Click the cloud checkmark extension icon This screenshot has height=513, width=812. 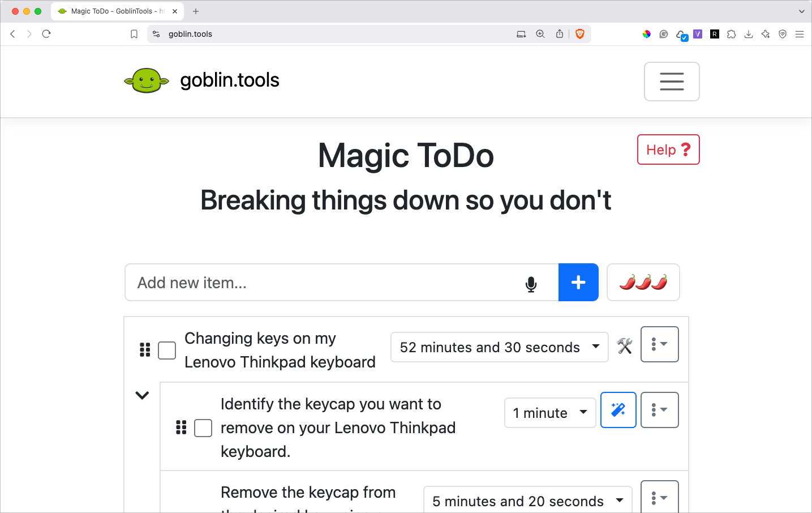[x=682, y=35]
